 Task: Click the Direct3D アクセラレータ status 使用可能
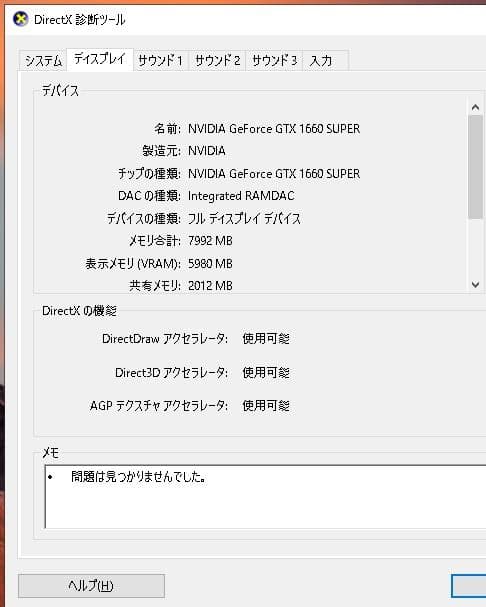coord(266,372)
